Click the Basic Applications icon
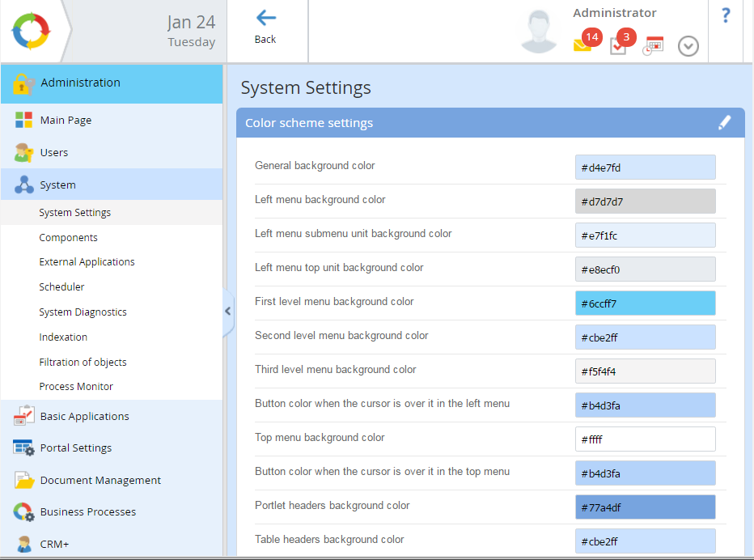 [24, 416]
